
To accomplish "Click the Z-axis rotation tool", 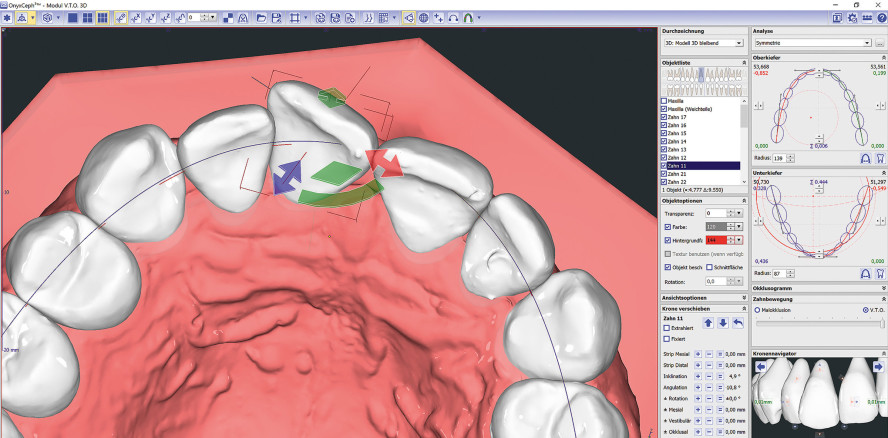I will point(165,18).
